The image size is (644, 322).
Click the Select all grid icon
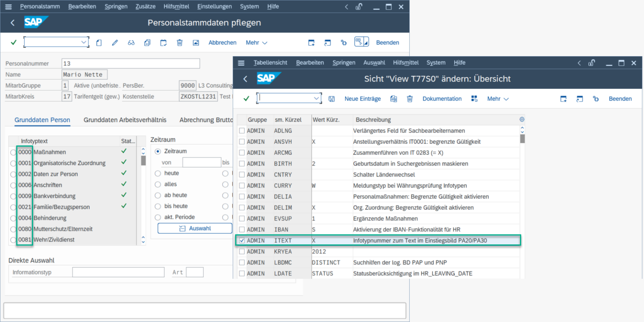click(x=474, y=99)
